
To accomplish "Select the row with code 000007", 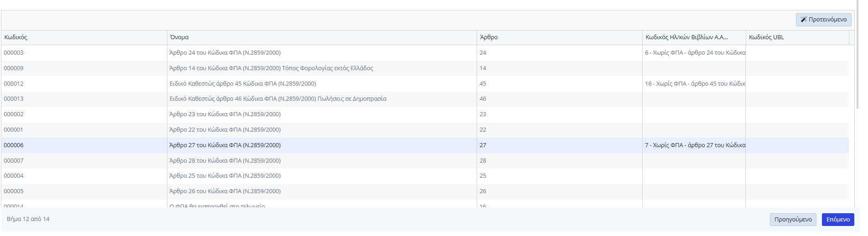I will coord(14,161).
